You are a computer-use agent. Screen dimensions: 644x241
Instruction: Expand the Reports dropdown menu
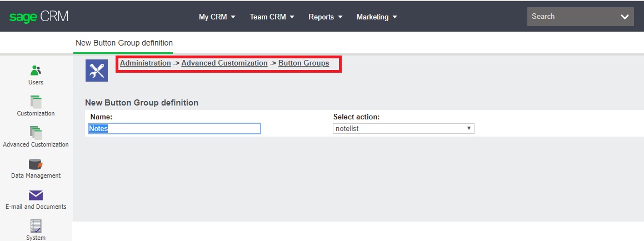pyautogui.click(x=325, y=17)
